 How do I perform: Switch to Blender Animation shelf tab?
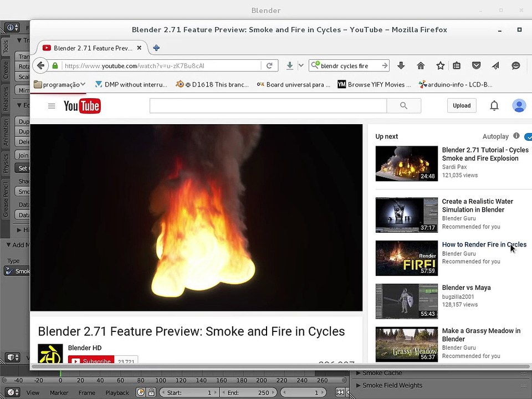pyautogui.click(x=6, y=132)
